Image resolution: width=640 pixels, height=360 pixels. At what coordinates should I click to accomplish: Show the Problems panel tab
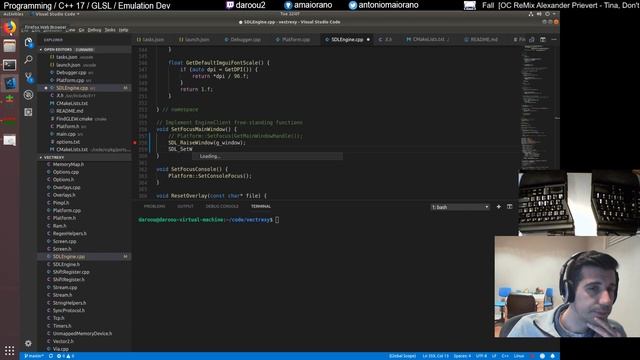[154, 207]
